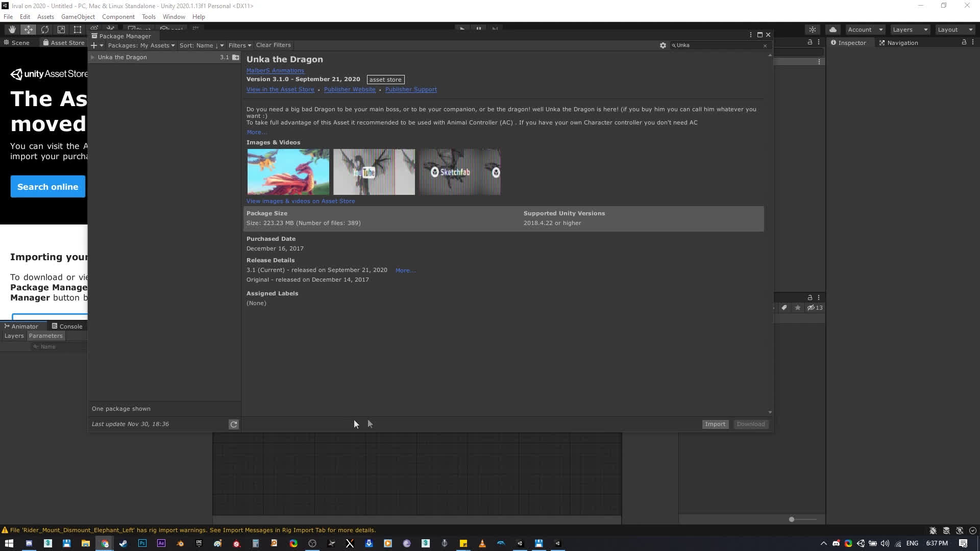Open the Filters dropdown
980x551 pixels.
(239, 45)
